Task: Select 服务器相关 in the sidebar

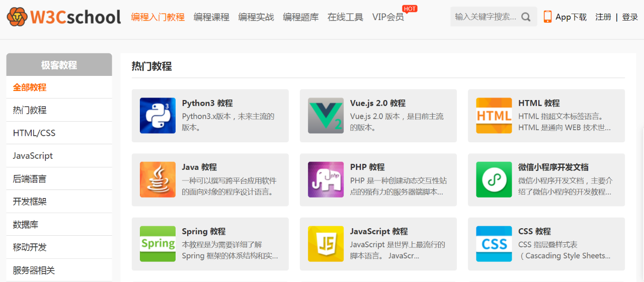Action: coord(59,270)
